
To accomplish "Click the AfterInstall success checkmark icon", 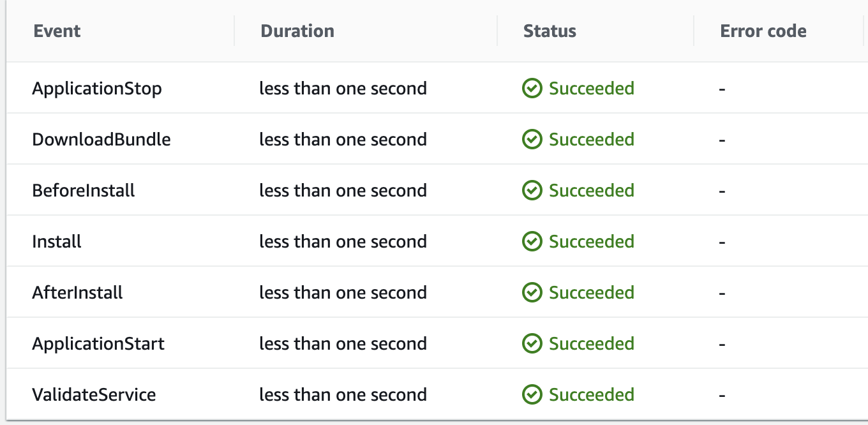I will (x=532, y=293).
